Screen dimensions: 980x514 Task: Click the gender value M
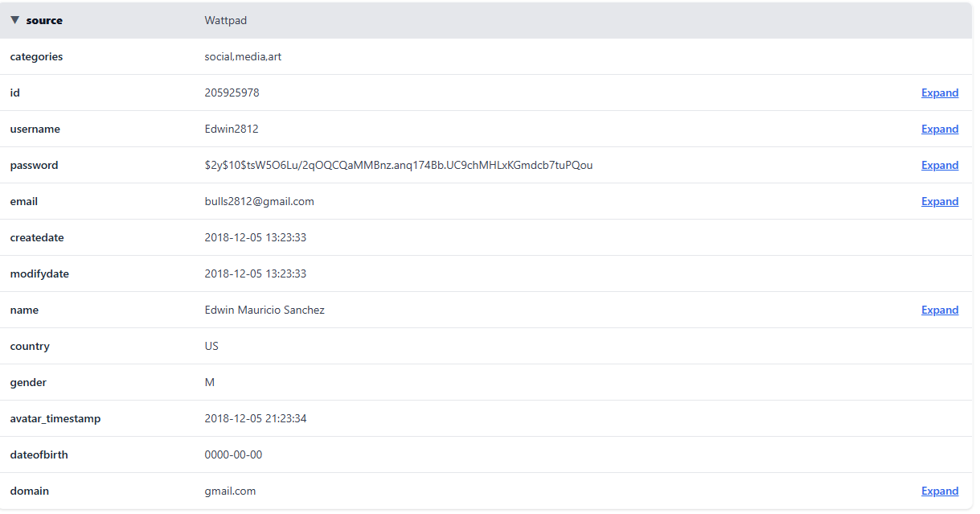coord(210,382)
